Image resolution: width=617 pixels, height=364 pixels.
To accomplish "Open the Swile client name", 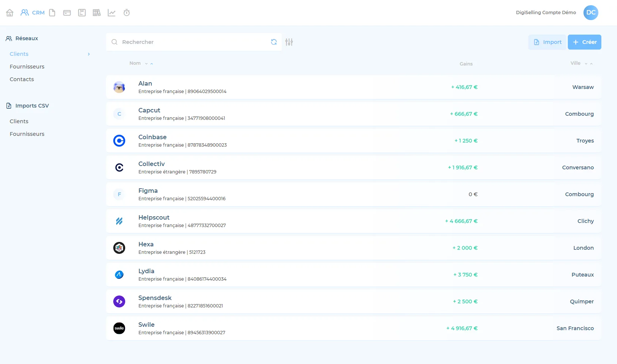I will click(146, 325).
